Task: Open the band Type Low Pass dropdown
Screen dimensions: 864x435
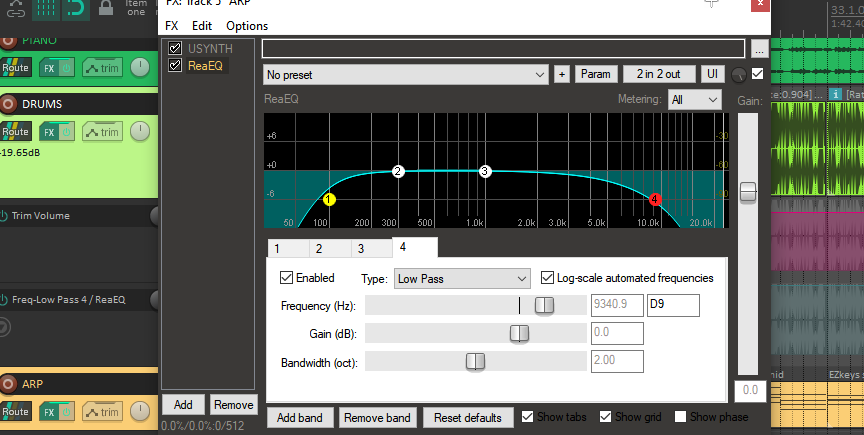Action: (x=462, y=278)
